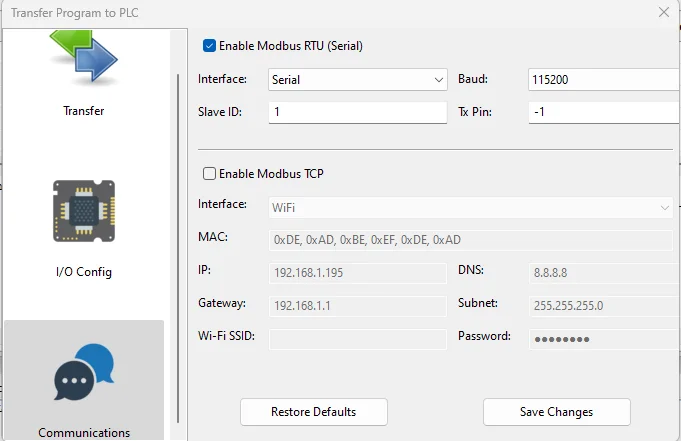This screenshot has width=681, height=441.
Task: Click the Wi-Fi Password field
Action: (605, 339)
